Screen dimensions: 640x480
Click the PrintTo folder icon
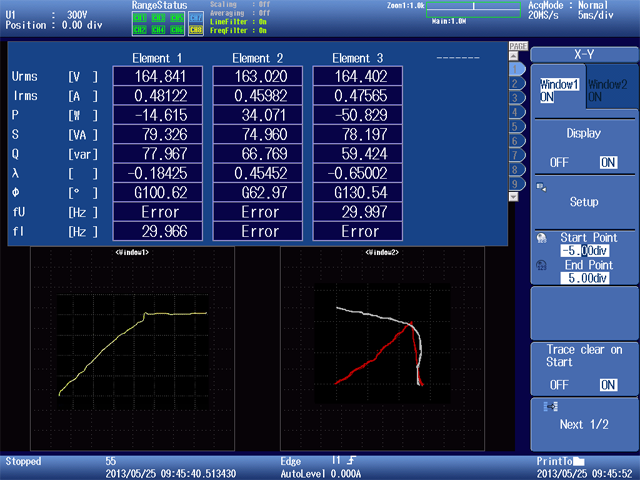coord(578,461)
